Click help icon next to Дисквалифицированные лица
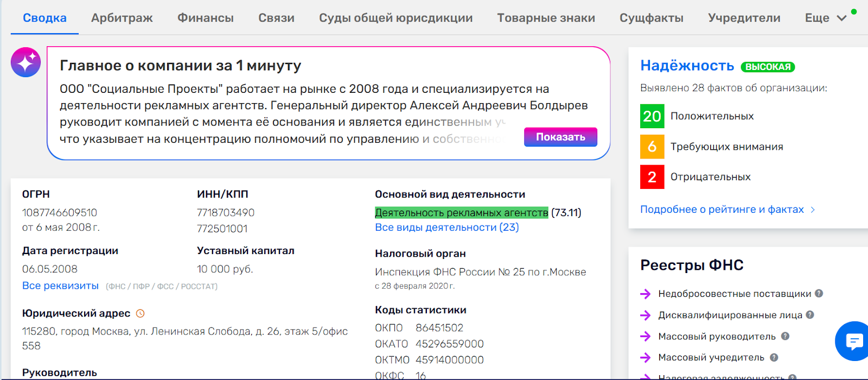 click(x=809, y=315)
